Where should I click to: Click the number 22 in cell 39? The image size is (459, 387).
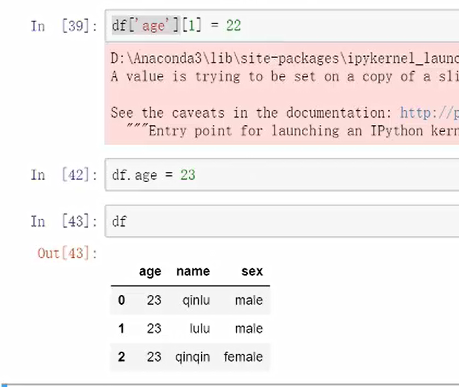[x=234, y=26]
